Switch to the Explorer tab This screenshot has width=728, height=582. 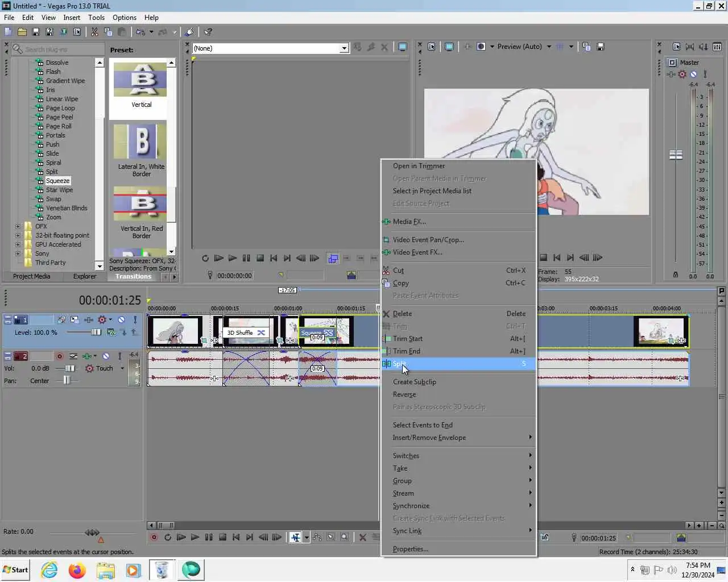click(x=85, y=276)
